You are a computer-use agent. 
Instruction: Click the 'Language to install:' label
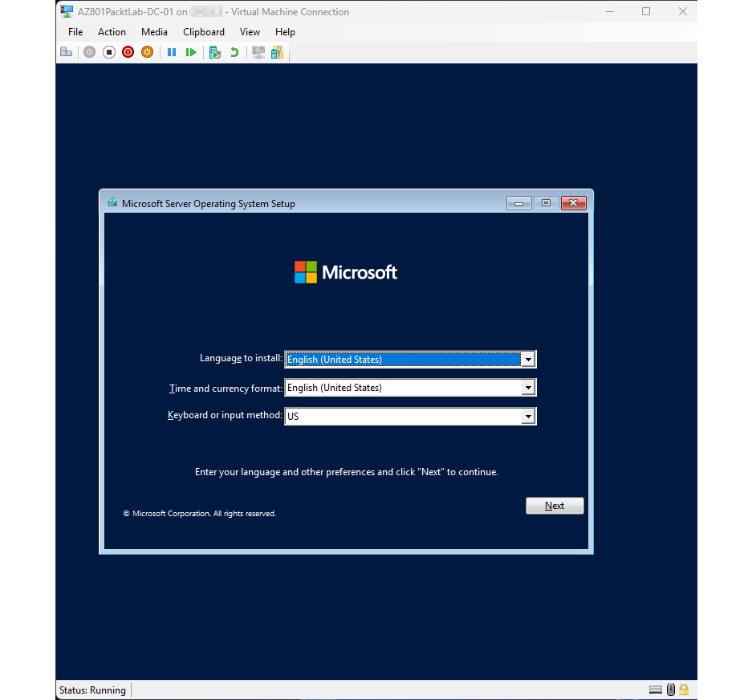pyautogui.click(x=242, y=358)
